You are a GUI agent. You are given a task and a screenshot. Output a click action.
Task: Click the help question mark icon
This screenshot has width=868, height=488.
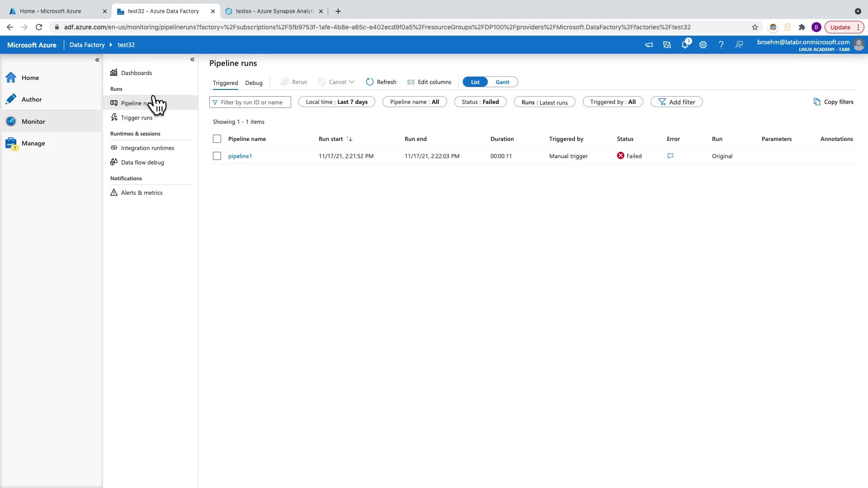(721, 45)
